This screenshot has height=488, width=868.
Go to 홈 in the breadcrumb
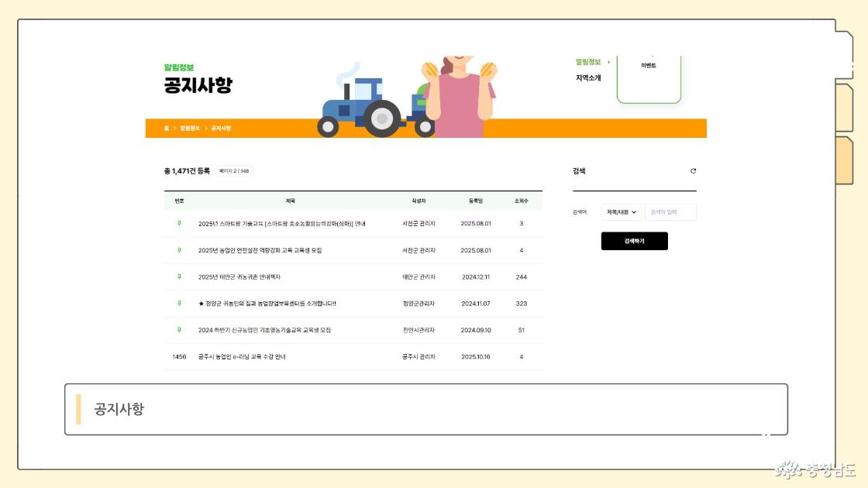[166, 128]
